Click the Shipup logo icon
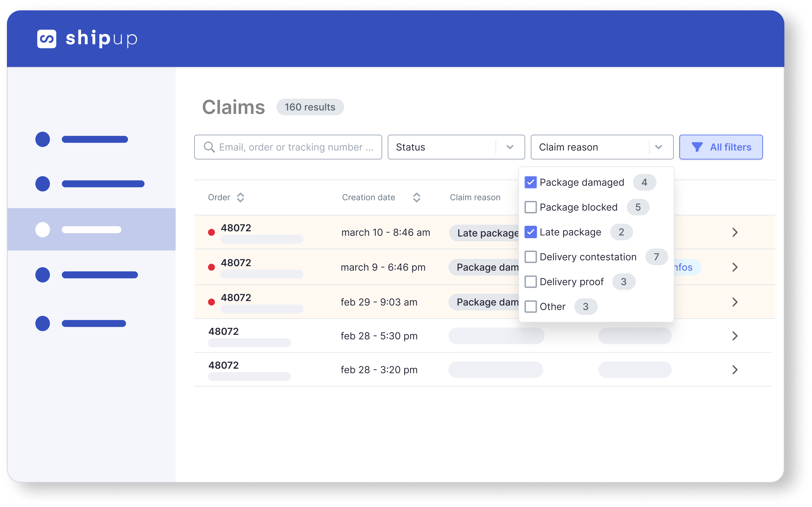812x507 pixels. coord(47,39)
